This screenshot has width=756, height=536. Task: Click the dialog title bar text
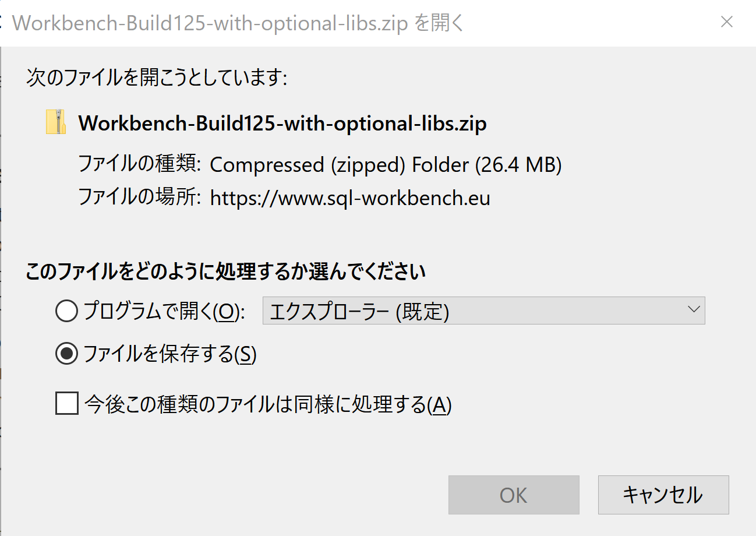tap(238, 23)
